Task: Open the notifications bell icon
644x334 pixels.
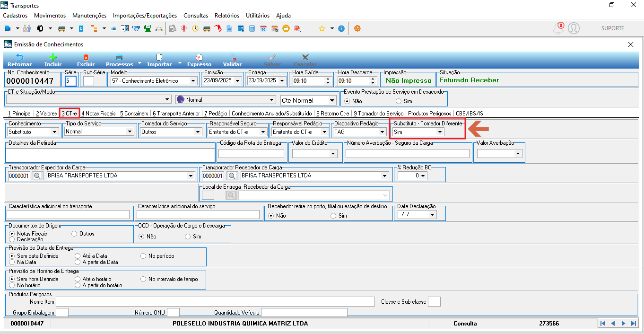Action: (x=558, y=28)
